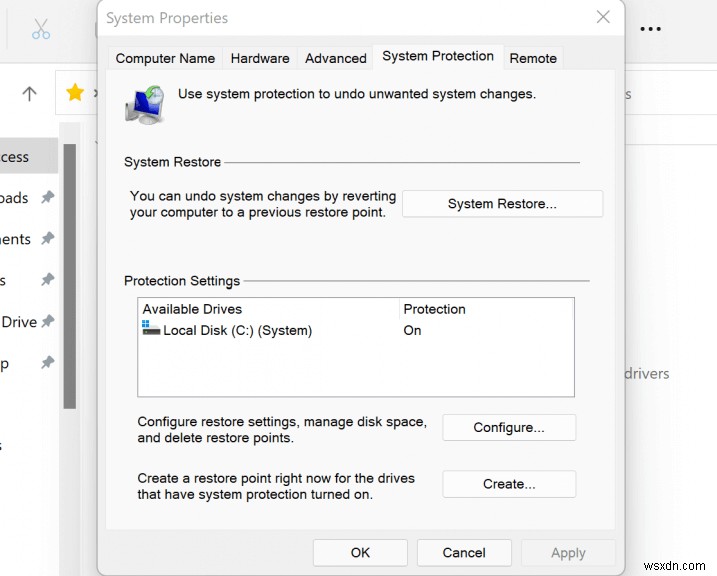Select the System Protection tab
The image size is (717, 576).
pos(438,56)
